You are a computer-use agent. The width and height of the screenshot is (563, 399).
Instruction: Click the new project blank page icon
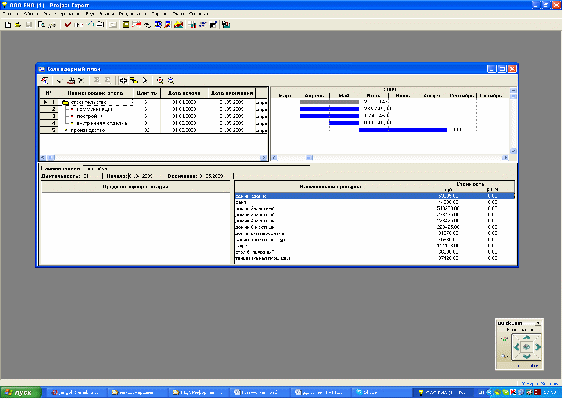point(8,25)
